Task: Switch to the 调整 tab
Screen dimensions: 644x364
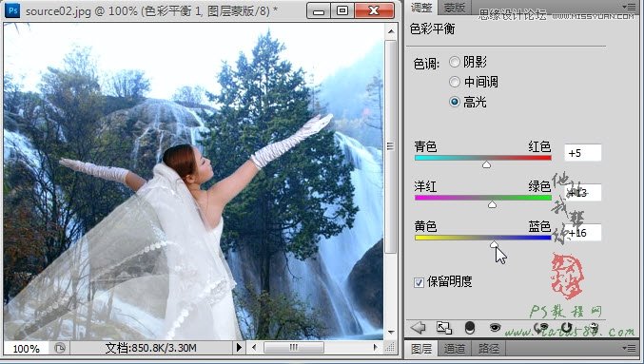Action: click(420, 7)
